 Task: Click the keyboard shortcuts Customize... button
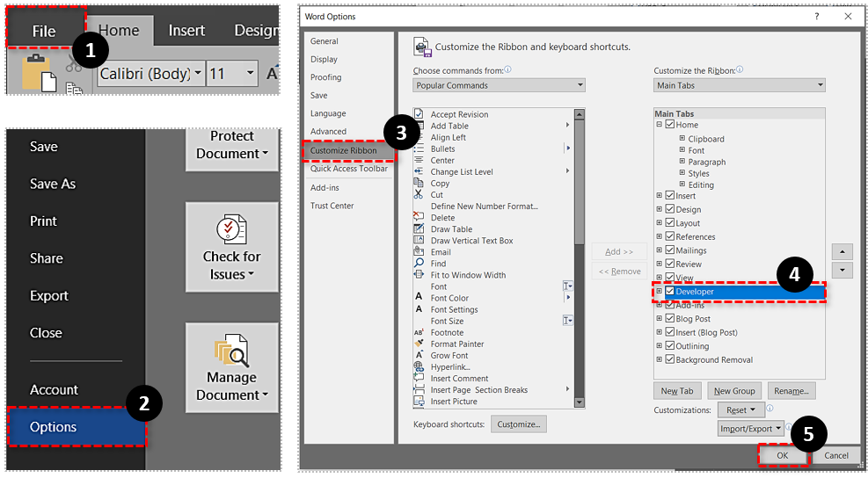[519, 424]
